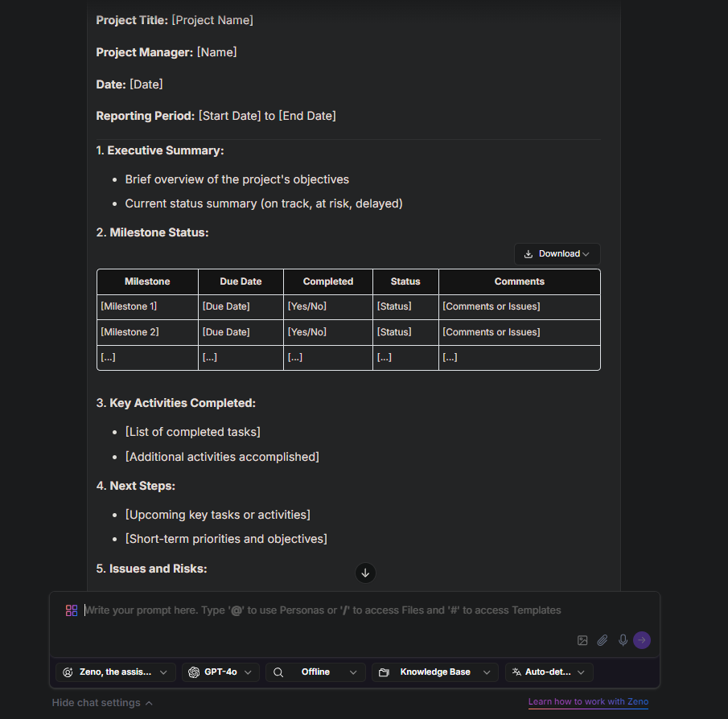This screenshot has height=719, width=728.
Task: Click the purple send arrow button
Action: click(x=642, y=640)
